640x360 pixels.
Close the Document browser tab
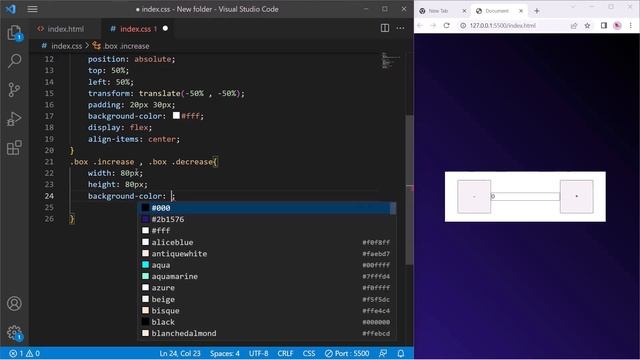coord(521,11)
